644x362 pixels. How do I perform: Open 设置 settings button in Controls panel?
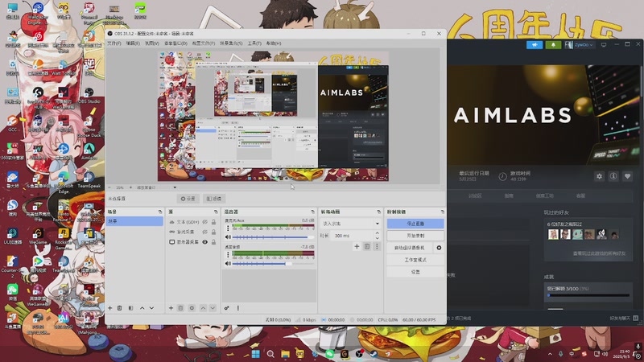point(415,272)
